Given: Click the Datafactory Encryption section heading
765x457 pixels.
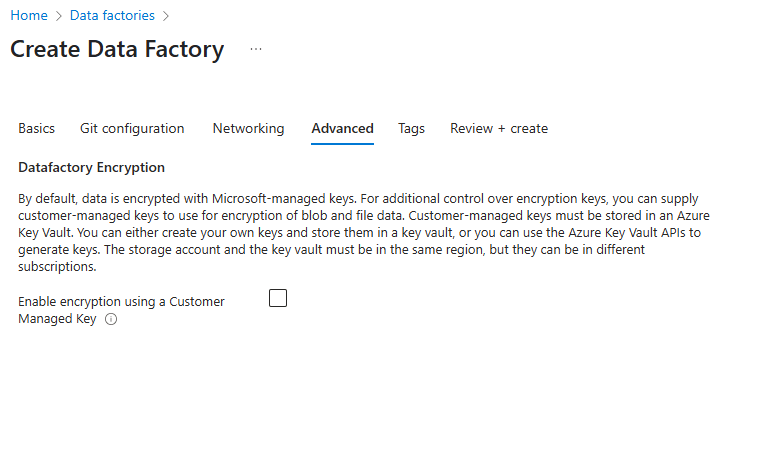Looking at the screenshot, I should point(91,167).
